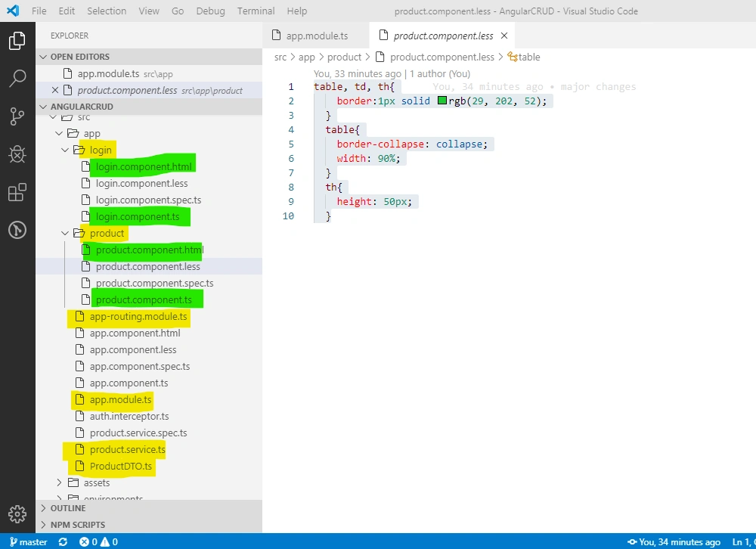Place cursor on line 5 border-collapse
This screenshot has width=756, height=549.
click(380, 144)
